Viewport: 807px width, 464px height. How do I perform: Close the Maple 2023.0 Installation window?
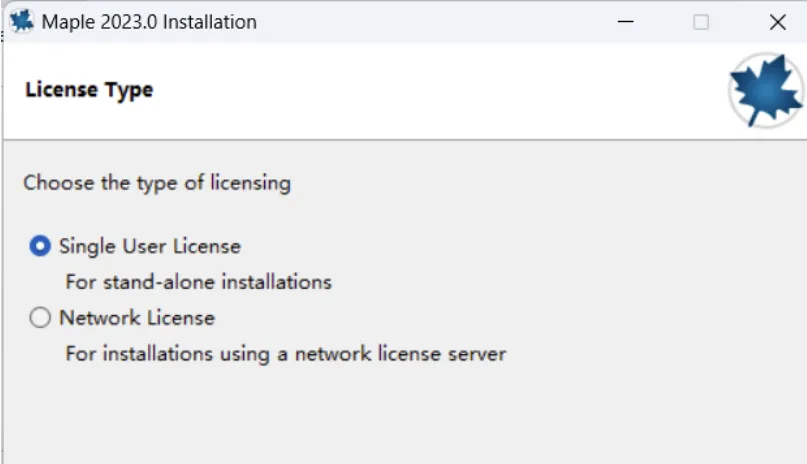[778, 22]
